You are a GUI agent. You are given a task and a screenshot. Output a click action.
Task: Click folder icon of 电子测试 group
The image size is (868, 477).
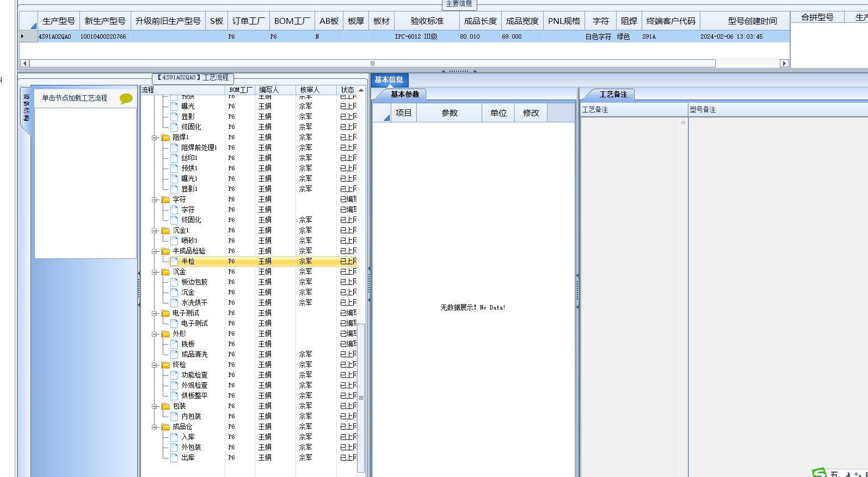166,313
